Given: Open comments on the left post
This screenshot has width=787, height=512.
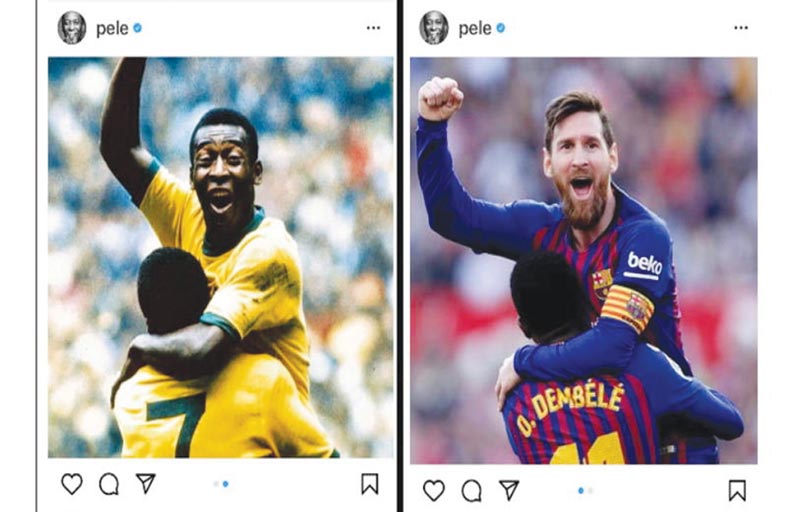Looking at the screenshot, I should (x=109, y=484).
